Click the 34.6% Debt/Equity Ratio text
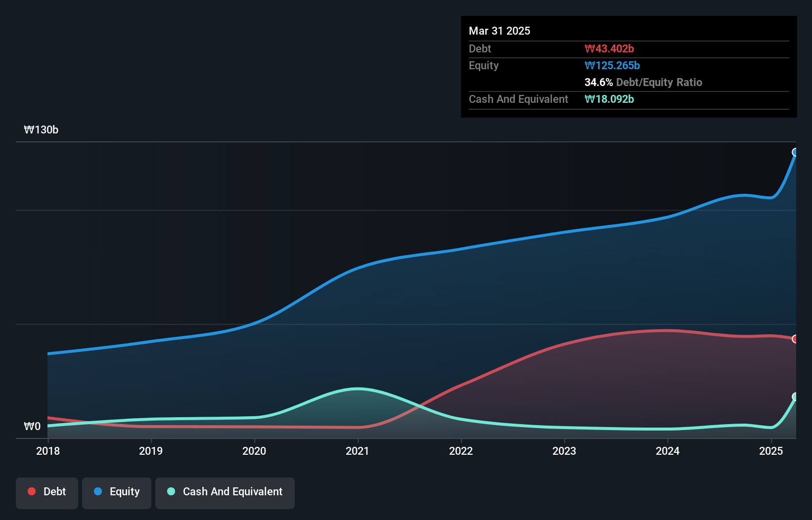 click(x=643, y=82)
